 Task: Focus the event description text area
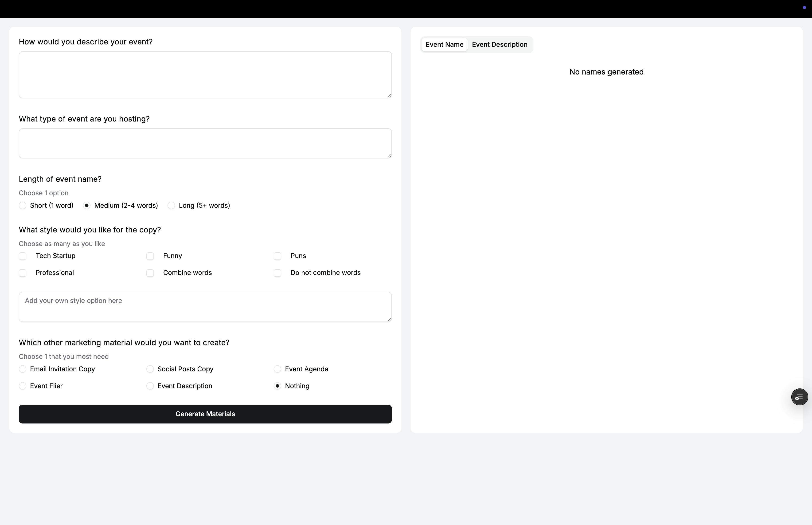pyautogui.click(x=205, y=75)
